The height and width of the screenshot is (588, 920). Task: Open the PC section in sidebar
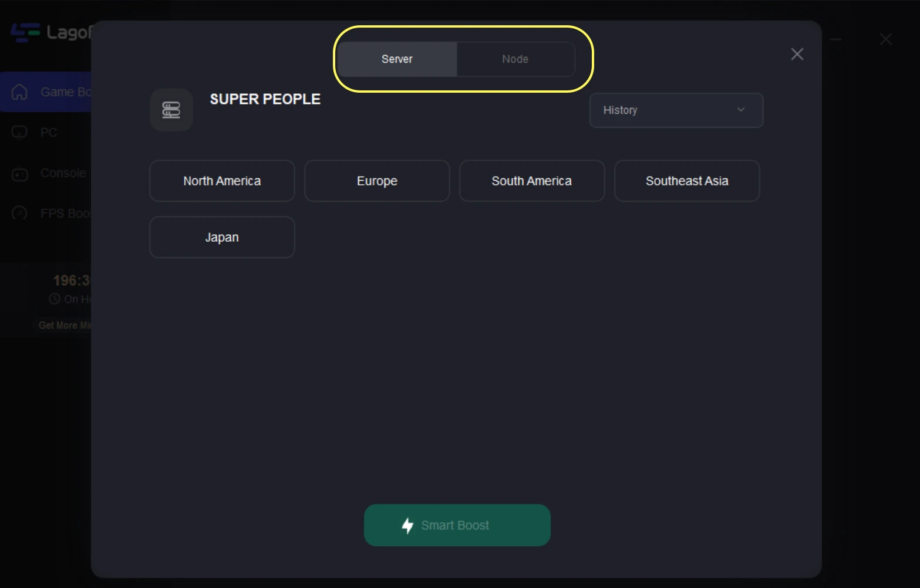point(47,133)
